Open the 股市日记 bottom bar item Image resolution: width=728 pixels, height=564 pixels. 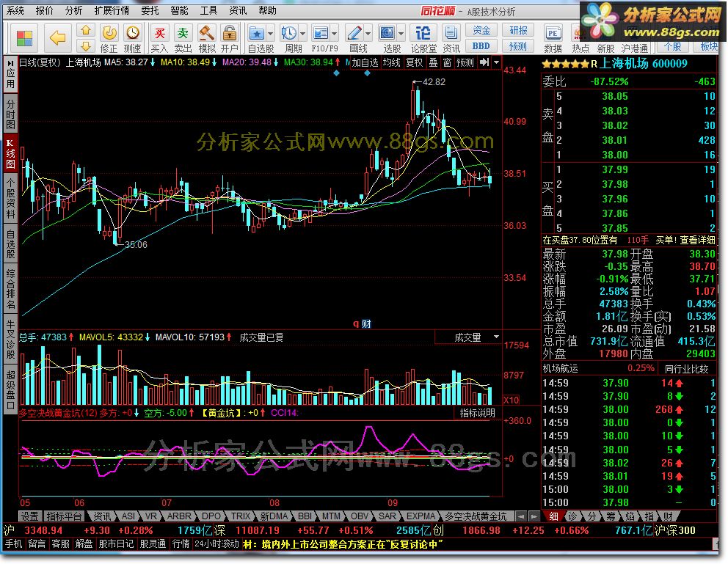[x=115, y=543]
